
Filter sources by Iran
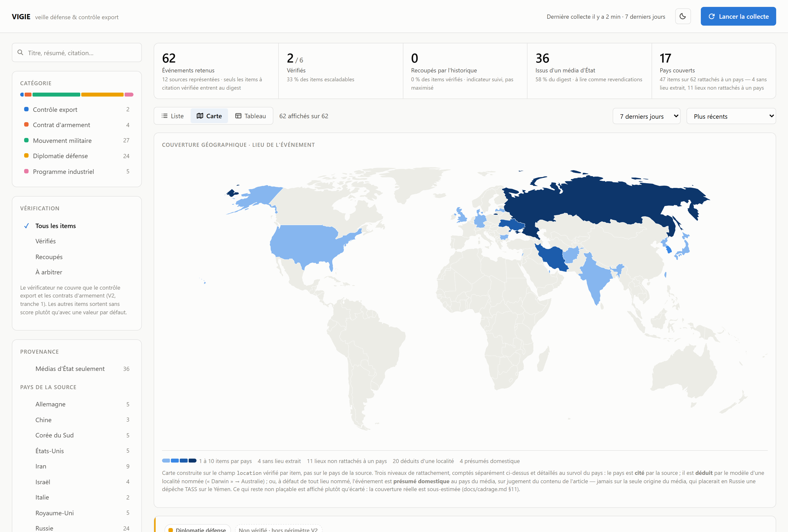pos(77,466)
